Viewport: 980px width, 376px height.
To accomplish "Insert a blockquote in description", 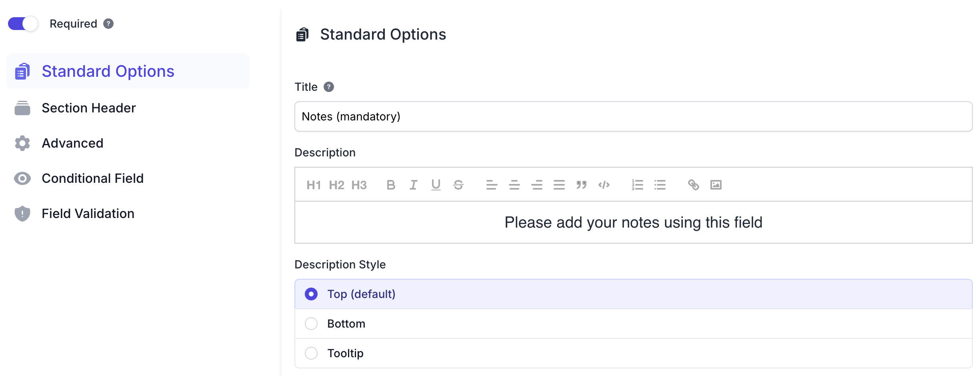I will 581,185.
